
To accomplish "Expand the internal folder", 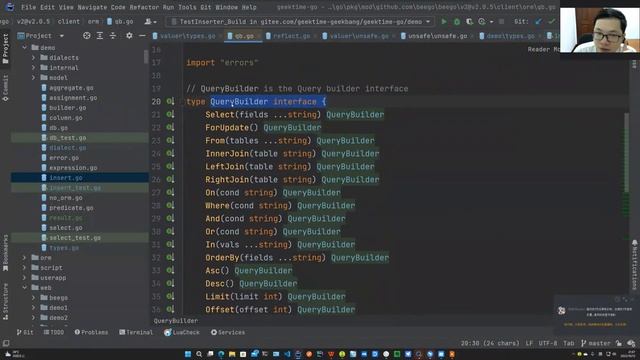I will pyautogui.click(x=34, y=68).
